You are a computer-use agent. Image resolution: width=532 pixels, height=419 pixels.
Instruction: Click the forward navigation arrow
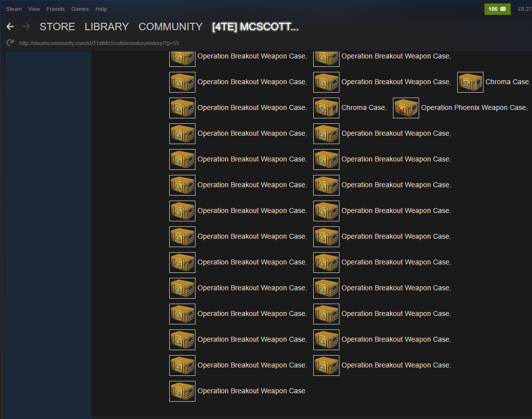(26, 27)
